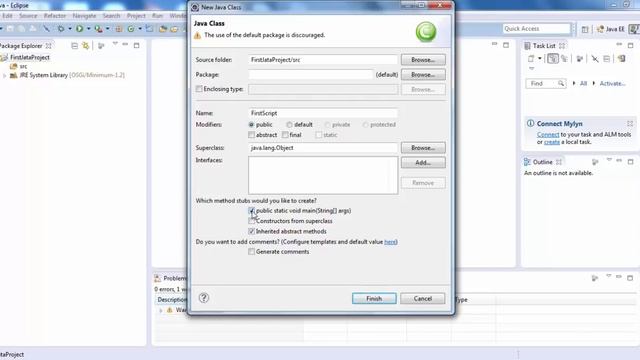Click the Collapse All icon in Task List toolbar
The width and height of the screenshot is (640, 360).
[x=607, y=59]
